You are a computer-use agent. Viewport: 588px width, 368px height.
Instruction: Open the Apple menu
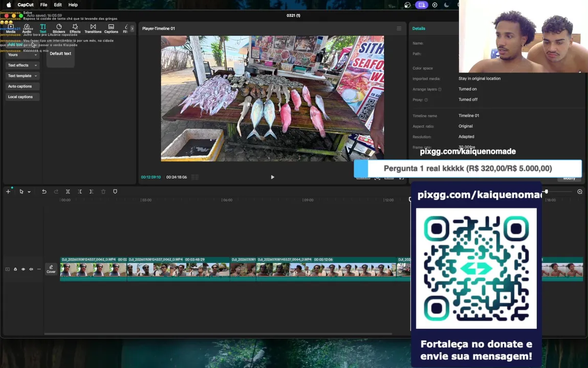8,5
